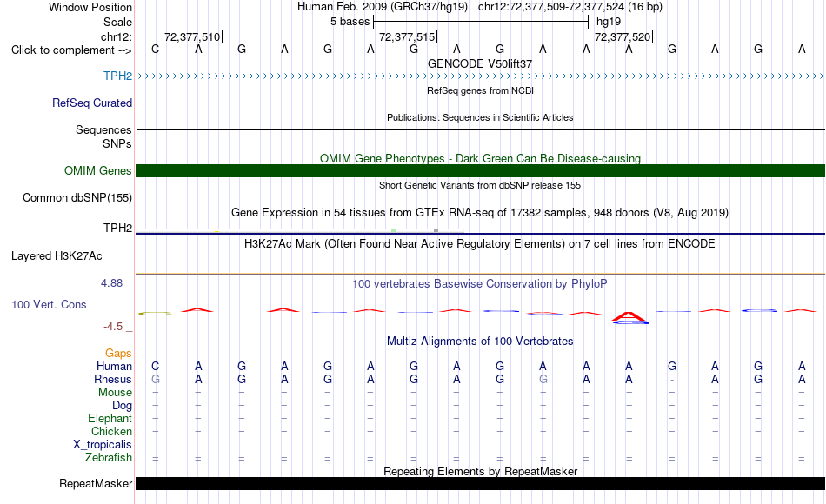
Task: Open the RefSeq Curated track label
Action: tap(91, 103)
